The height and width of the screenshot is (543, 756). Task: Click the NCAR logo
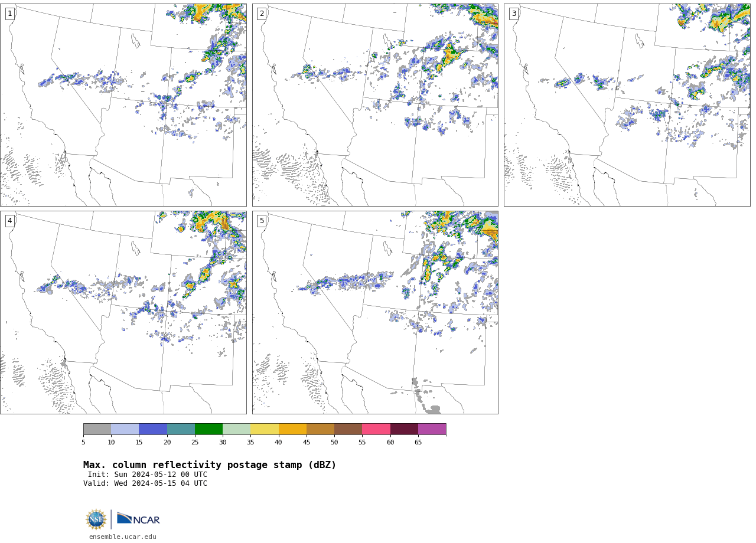(138, 519)
